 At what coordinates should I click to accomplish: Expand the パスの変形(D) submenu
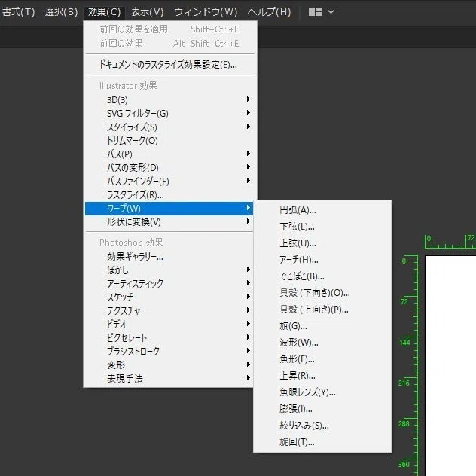click(x=170, y=167)
